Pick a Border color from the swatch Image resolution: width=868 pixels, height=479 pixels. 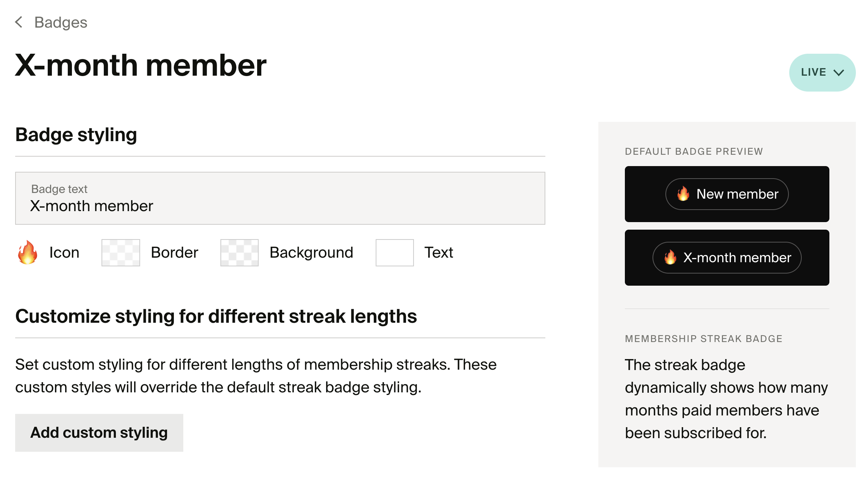pos(121,252)
